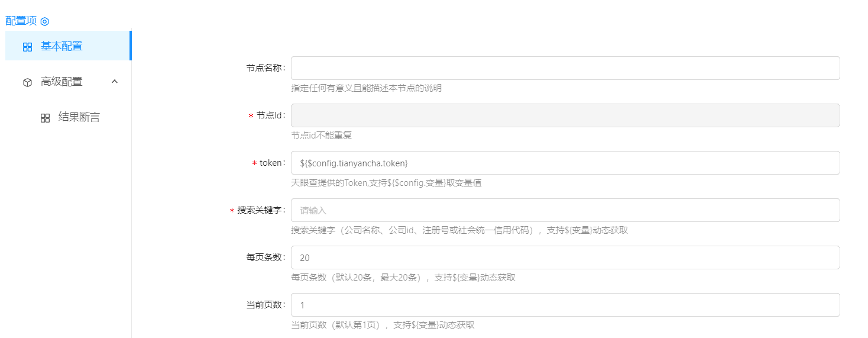
Task: Focus the 节点名称 input field
Action: pyautogui.click(x=565, y=68)
